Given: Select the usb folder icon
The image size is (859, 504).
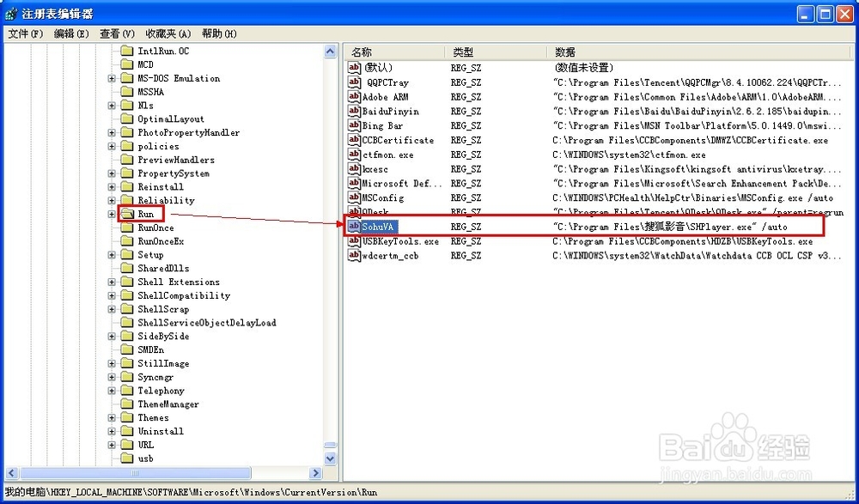Looking at the screenshot, I should [x=127, y=458].
